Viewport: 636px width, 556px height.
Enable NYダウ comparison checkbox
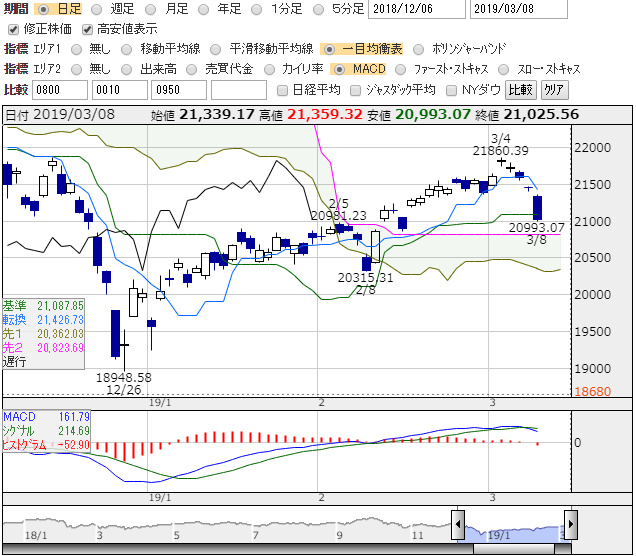click(451, 90)
